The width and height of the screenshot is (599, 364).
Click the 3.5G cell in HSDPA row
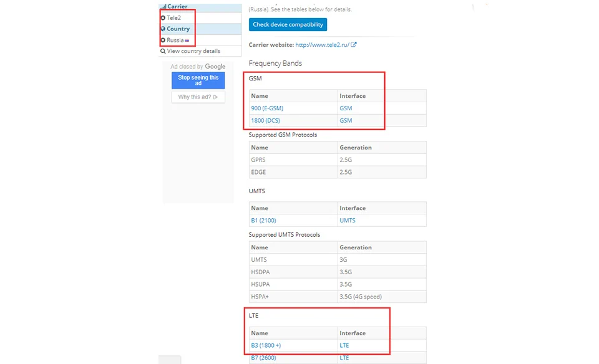point(382,272)
